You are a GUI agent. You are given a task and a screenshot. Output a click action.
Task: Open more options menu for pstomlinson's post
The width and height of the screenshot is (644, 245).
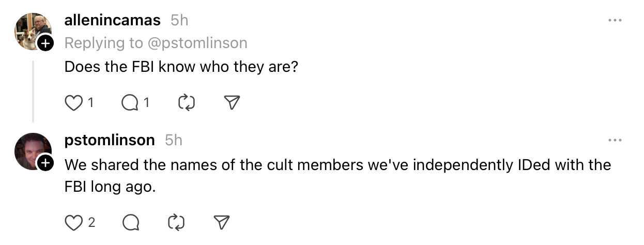pyautogui.click(x=615, y=140)
